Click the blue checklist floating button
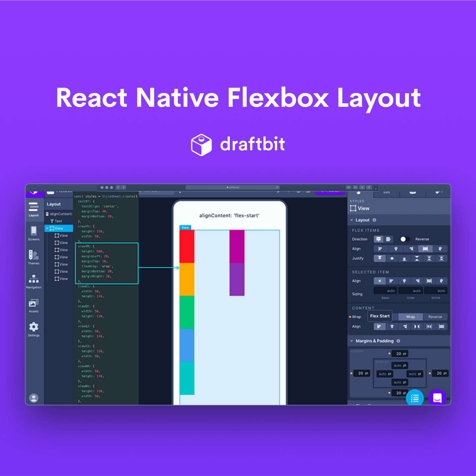 click(x=415, y=398)
